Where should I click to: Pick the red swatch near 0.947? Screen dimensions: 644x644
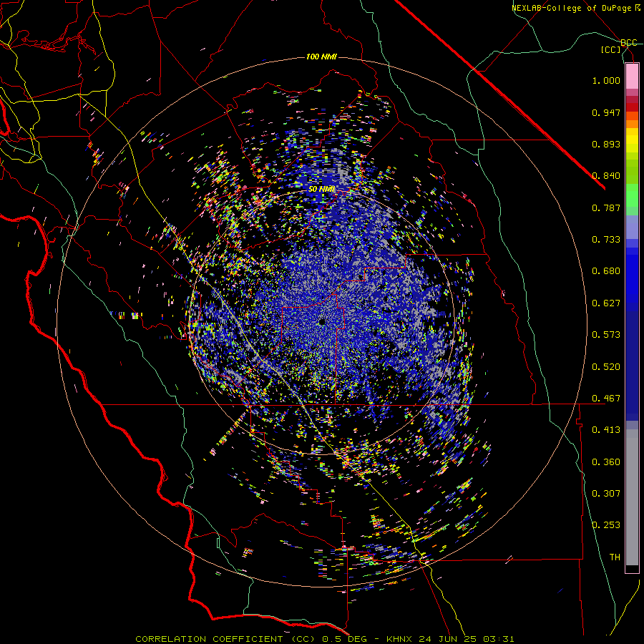click(632, 107)
